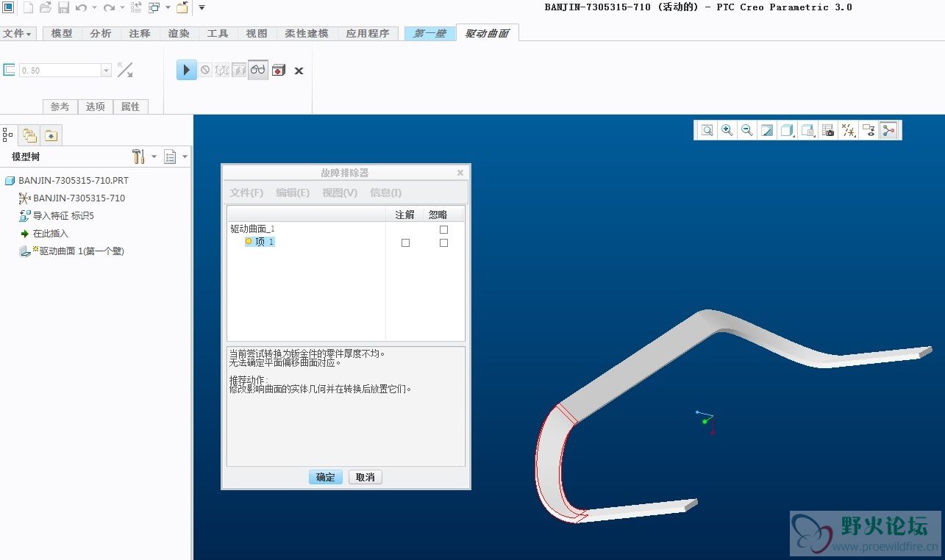Redo the last undone action
945x560 pixels.
[109, 8]
